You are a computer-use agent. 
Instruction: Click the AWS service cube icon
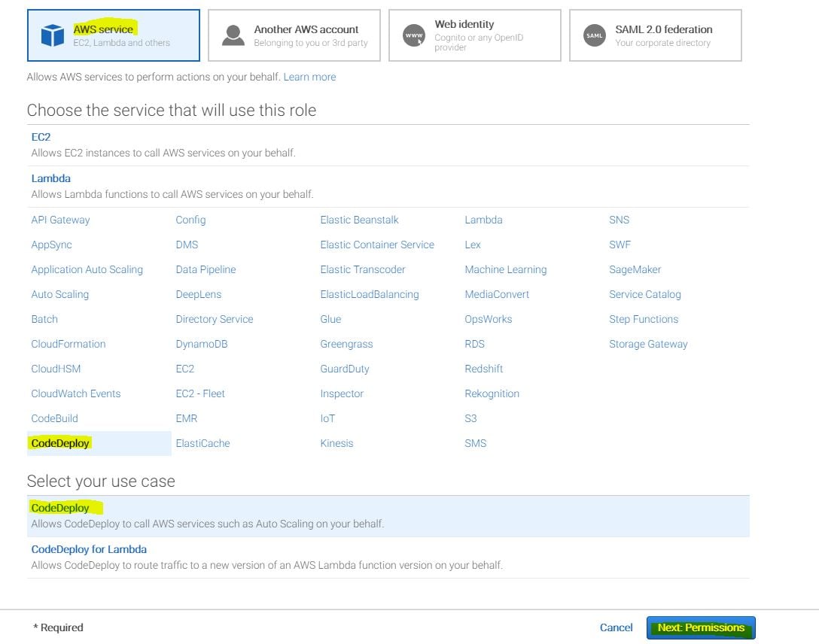click(x=52, y=35)
